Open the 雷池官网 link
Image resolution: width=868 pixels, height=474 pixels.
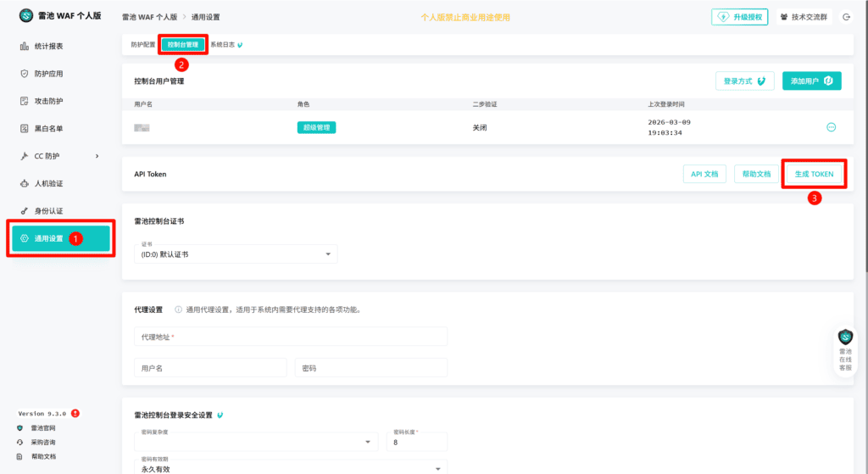(x=42, y=428)
